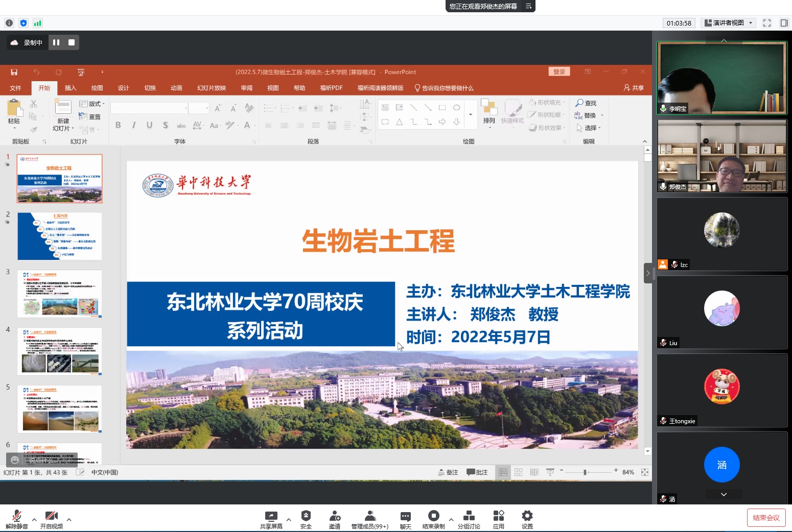The height and width of the screenshot is (532, 792).
Task: Open the Invite participants icon
Action: coord(335,516)
